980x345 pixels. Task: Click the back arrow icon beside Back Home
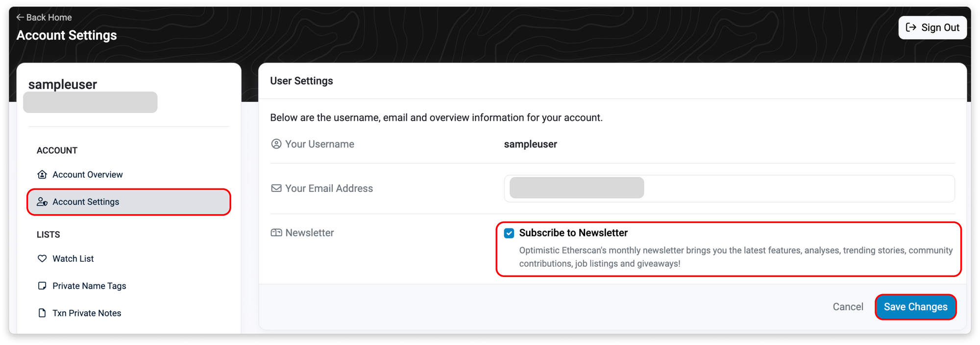click(20, 17)
